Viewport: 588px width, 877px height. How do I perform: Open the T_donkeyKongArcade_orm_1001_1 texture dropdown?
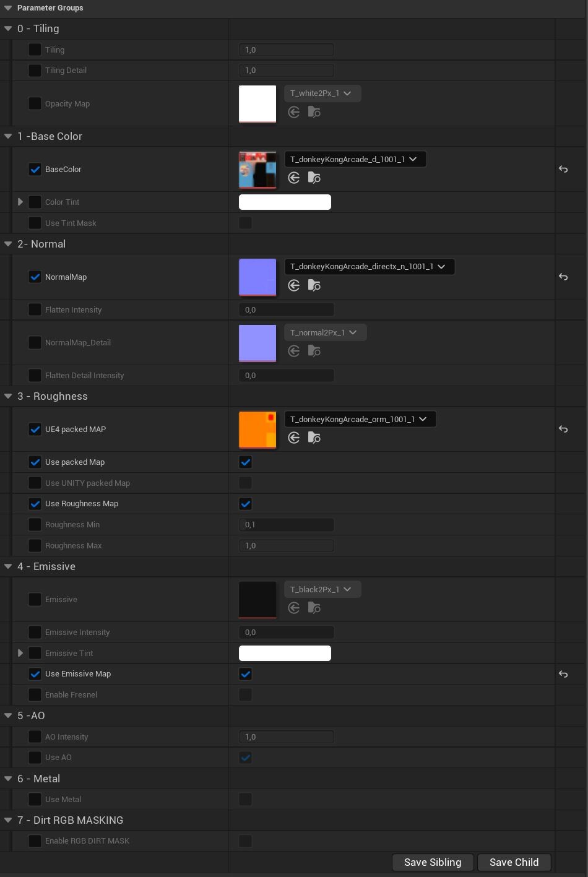pyautogui.click(x=360, y=419)
